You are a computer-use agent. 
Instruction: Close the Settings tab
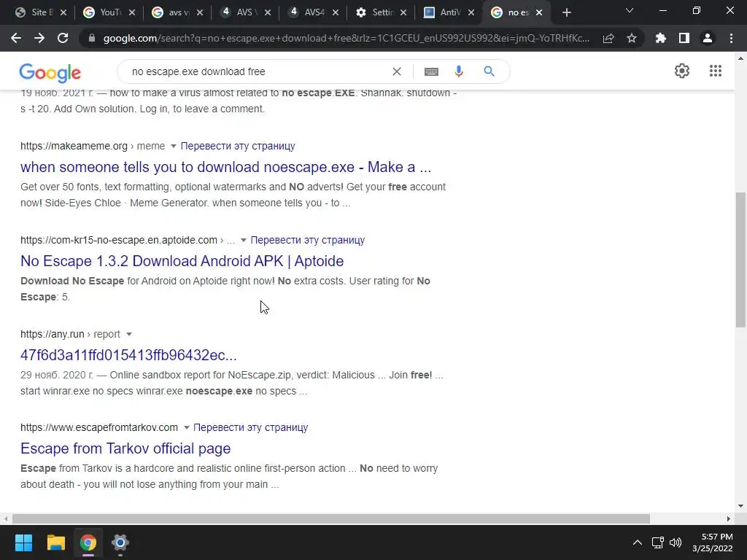(x=403, y=12)
